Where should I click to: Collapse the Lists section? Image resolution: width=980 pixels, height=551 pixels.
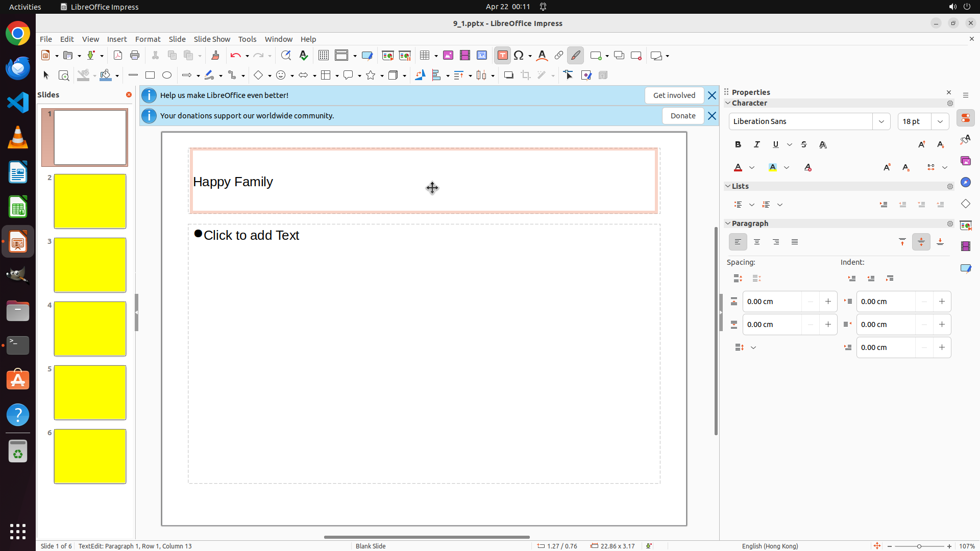point(728,186)
